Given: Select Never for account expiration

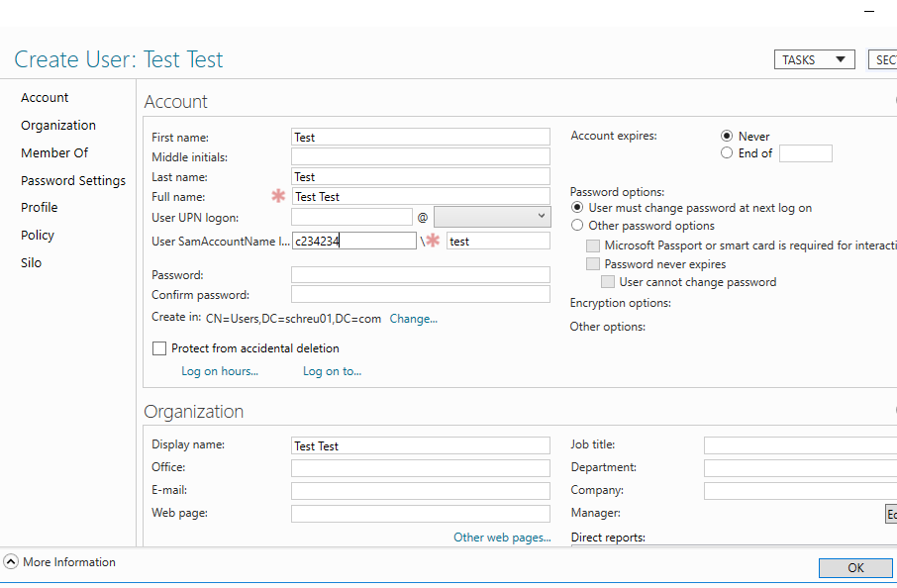Looking at the screenshot, I should [x=727, y=137].
